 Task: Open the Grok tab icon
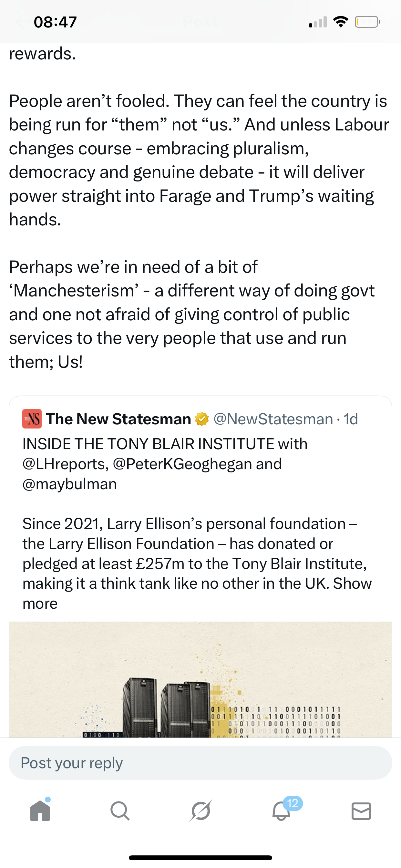200,811
